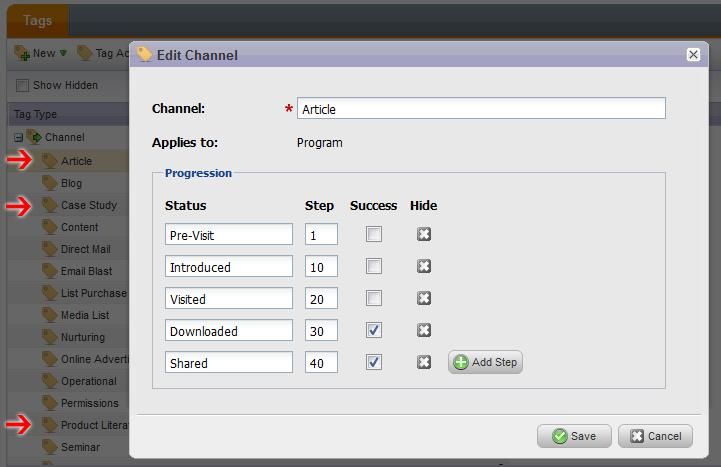Click hide icon for Downloaded status

pos(424,330)
